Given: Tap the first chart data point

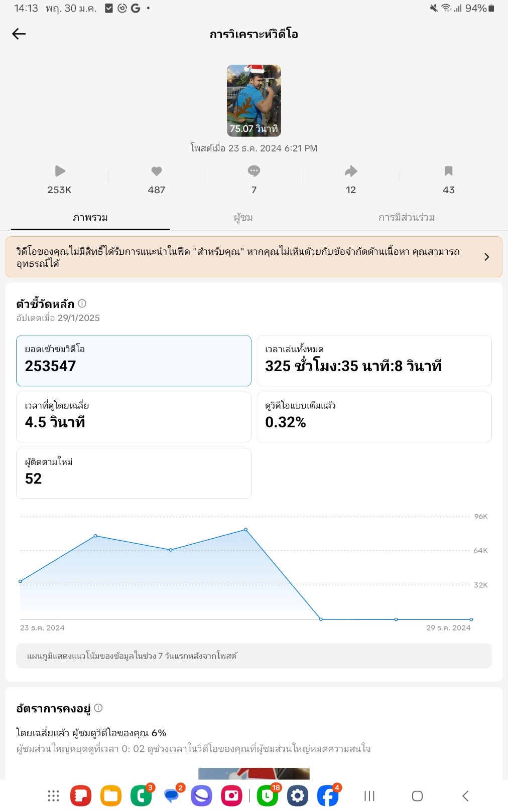Looking at the screenshot, I should point(20,581).
